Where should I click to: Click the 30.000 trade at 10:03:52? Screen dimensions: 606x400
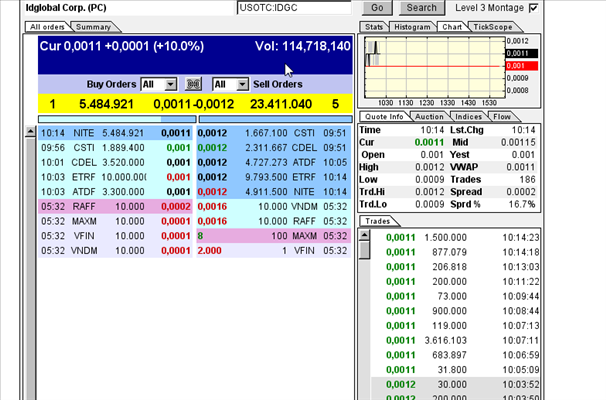455,385
